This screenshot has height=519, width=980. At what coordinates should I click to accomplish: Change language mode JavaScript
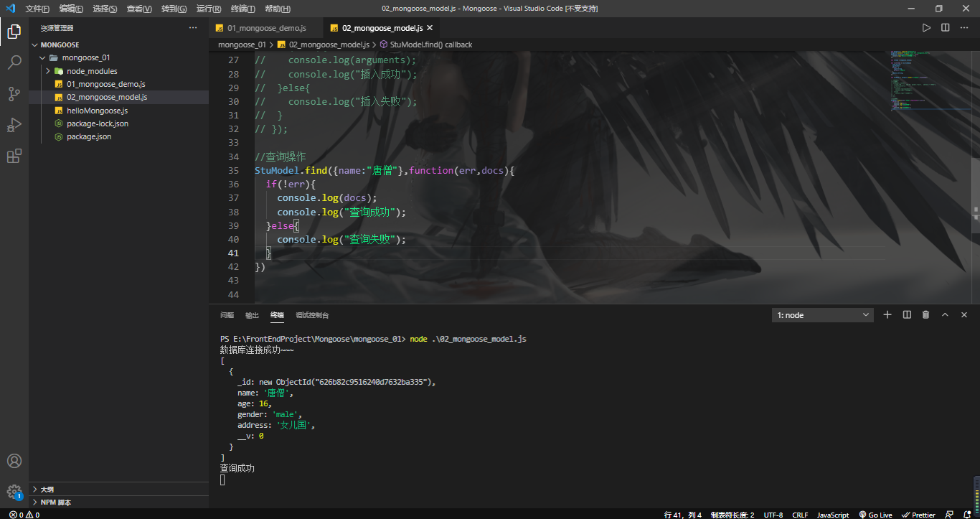coord(833,515)
